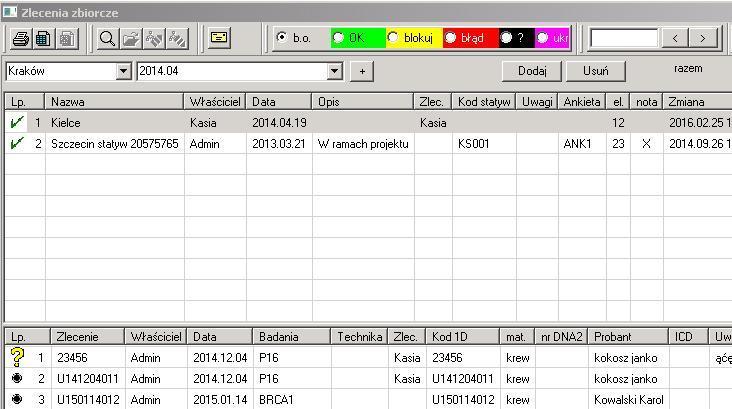Click the date 2014.04.19 cell

click(x=279, y=122)
